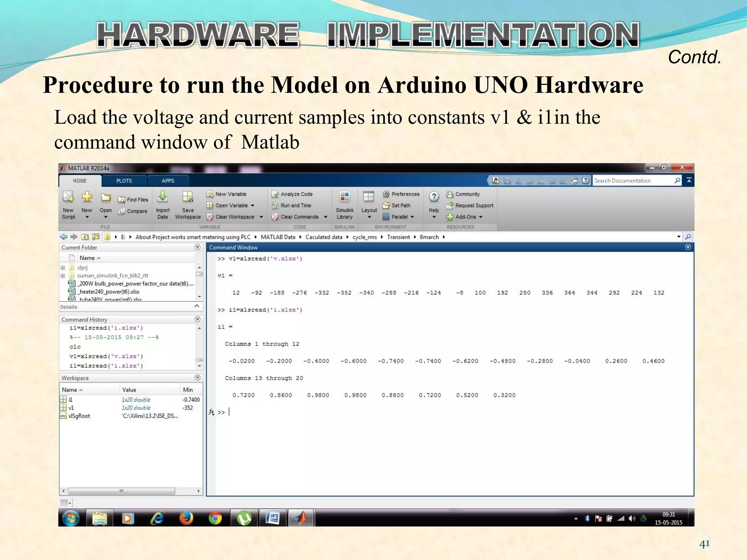Screen dimensions: 747x560
Task: Expand the slprj folder
Action: (x=63, y=268)
